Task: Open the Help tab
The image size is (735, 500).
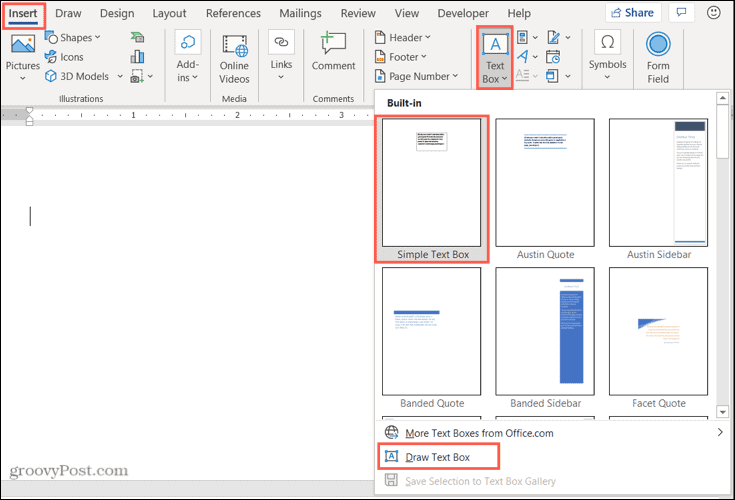Action: coord(518,14)
